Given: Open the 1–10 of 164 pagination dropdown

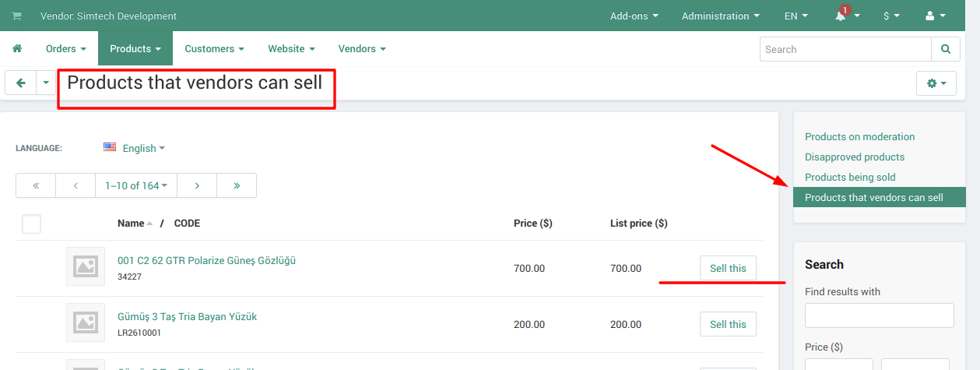Looking at the screenshot, I should [136, 185].
